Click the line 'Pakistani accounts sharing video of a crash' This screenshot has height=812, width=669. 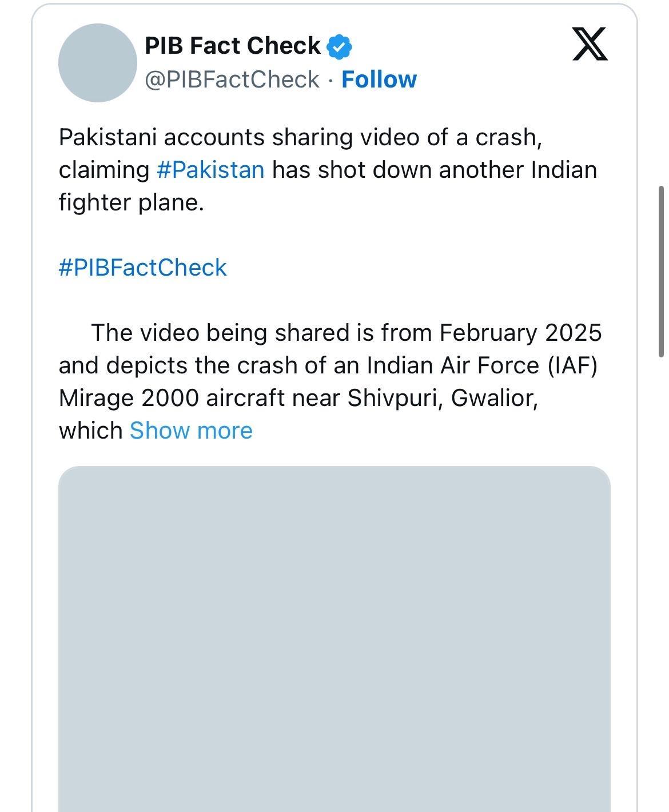300,138
